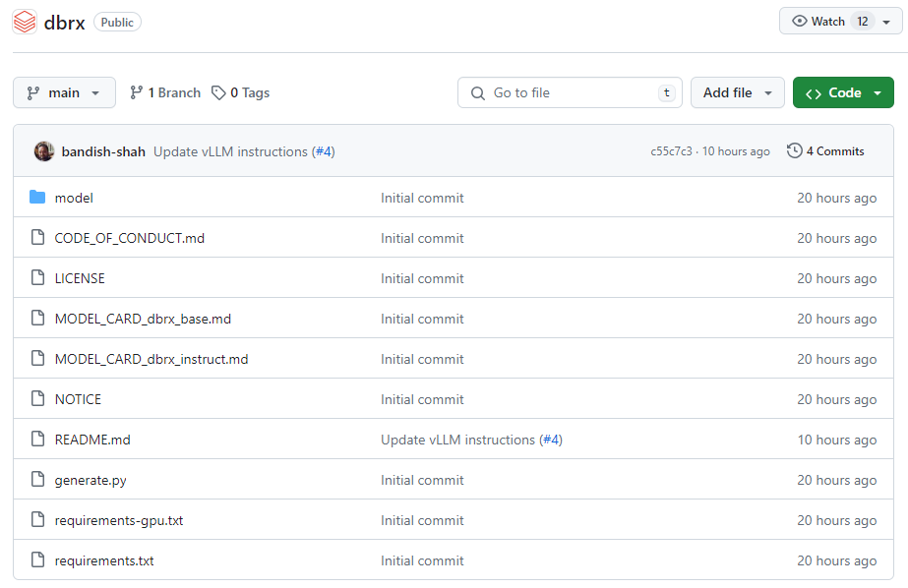This screenshot has width=908, height=588.
Task: Open the main branch selector dropdown
Action: (x=63, y=91)
